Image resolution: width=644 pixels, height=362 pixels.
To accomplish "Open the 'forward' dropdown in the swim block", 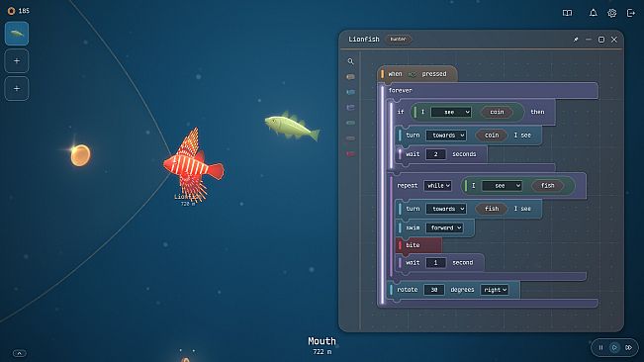I will point(444,227).
